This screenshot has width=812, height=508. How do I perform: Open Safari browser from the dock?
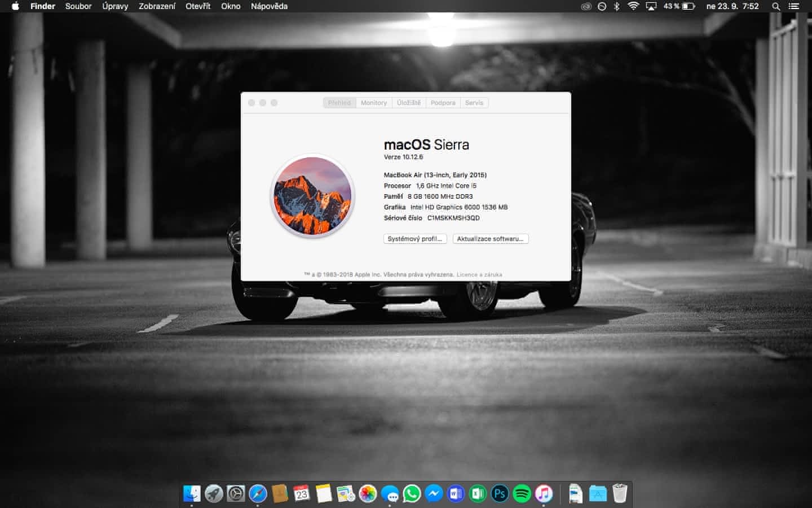coord(258,494)
